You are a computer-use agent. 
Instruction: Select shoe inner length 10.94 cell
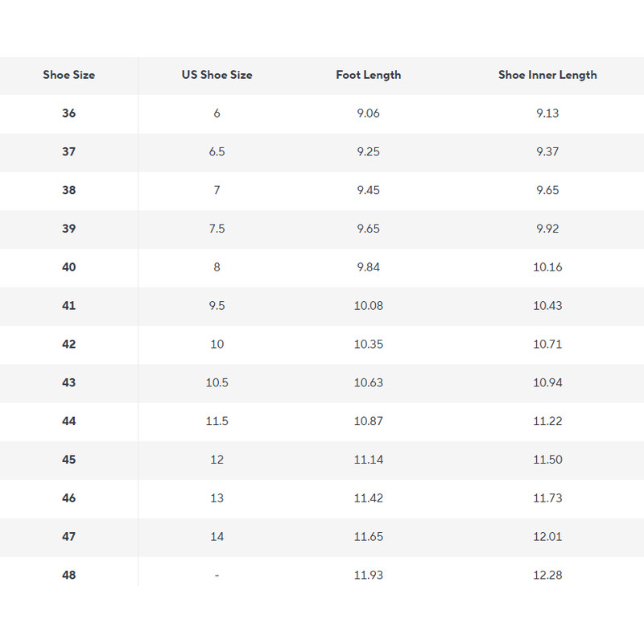click(547, 382)
